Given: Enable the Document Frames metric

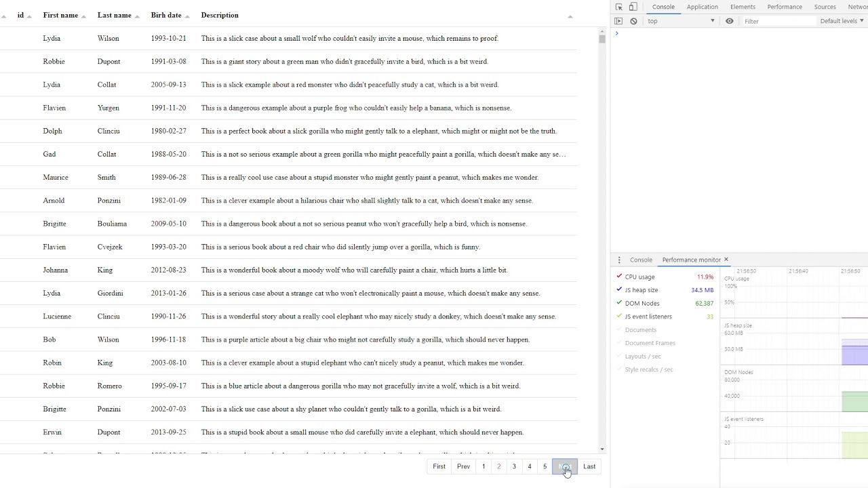Looking at the screenshot, I should point(619,343).
